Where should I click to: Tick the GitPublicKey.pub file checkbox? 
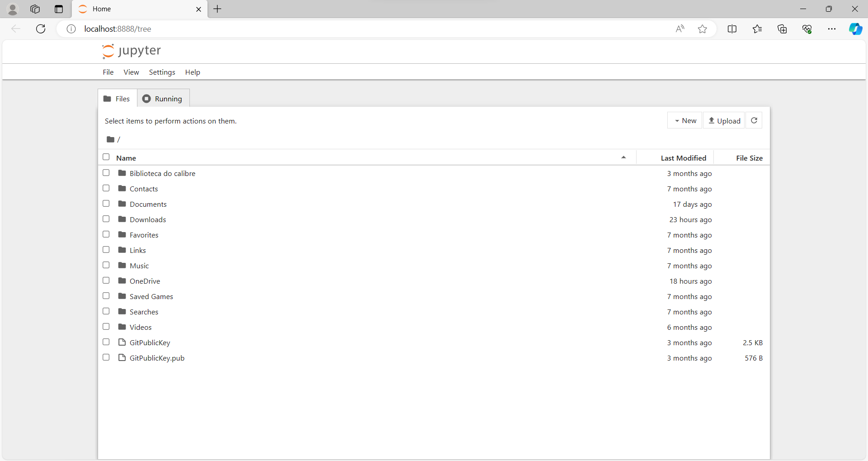point(106,357)
